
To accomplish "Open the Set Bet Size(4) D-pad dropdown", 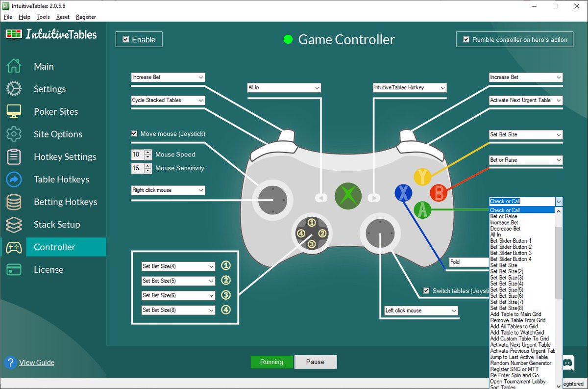I will point(178,266).
